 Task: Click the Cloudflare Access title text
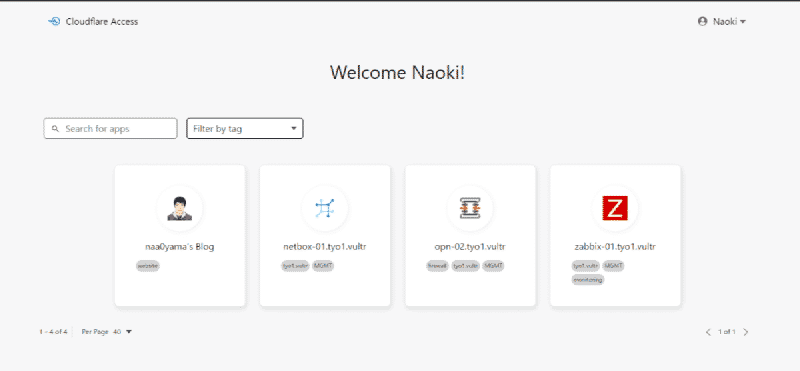[102, 21]
